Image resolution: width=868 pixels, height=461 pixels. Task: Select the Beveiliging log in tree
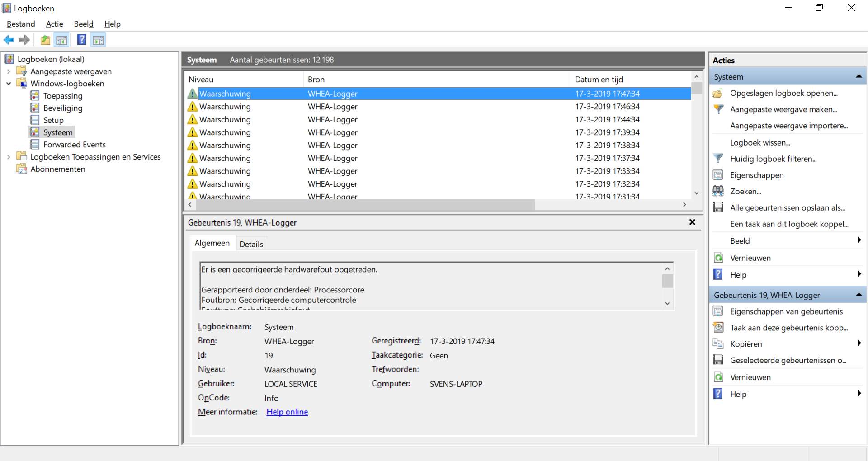pyautogui.click(x=63, y=108)
